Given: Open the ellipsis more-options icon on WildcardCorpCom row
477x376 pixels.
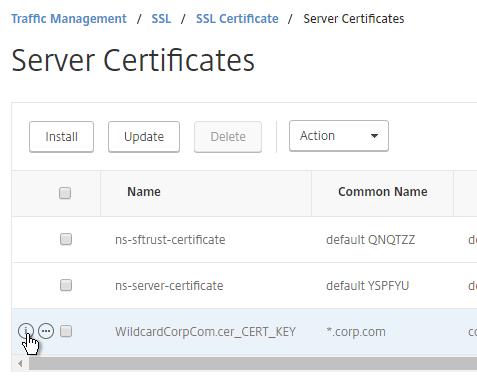Looking at the screenshot, I should point(46,331).
